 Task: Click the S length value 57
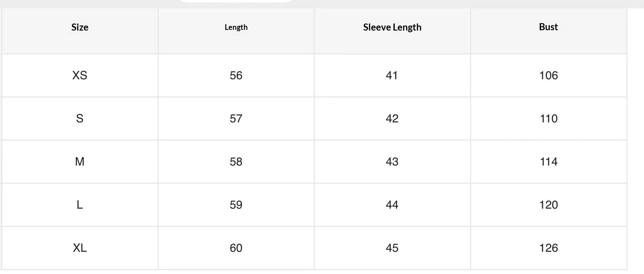[x=236, y=119]
